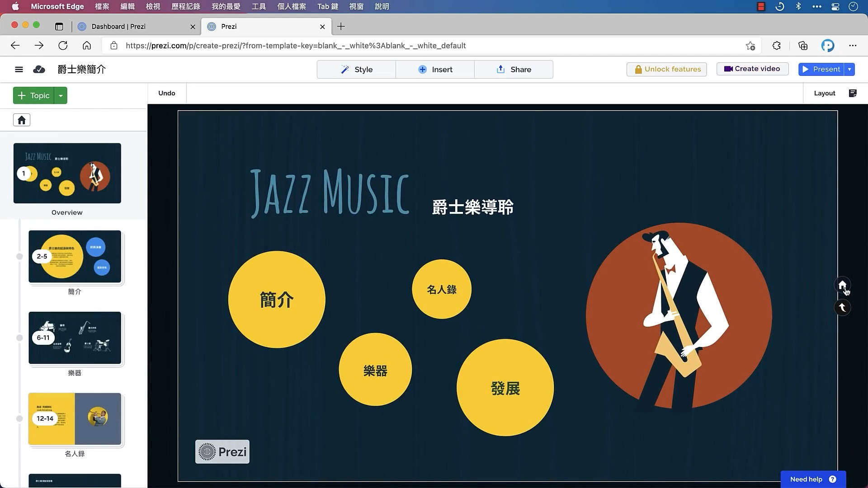The image size is (868, 488).
Task: Open the Insert menu
Action: (x=435, y=69)
